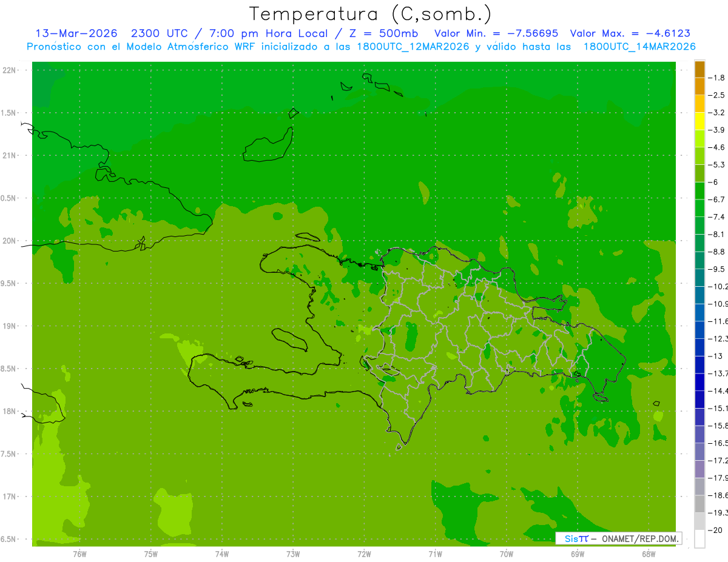728x562 pixels.
Task: Click the "7:00 pm Hora Local" text
Action: (269, 33)
